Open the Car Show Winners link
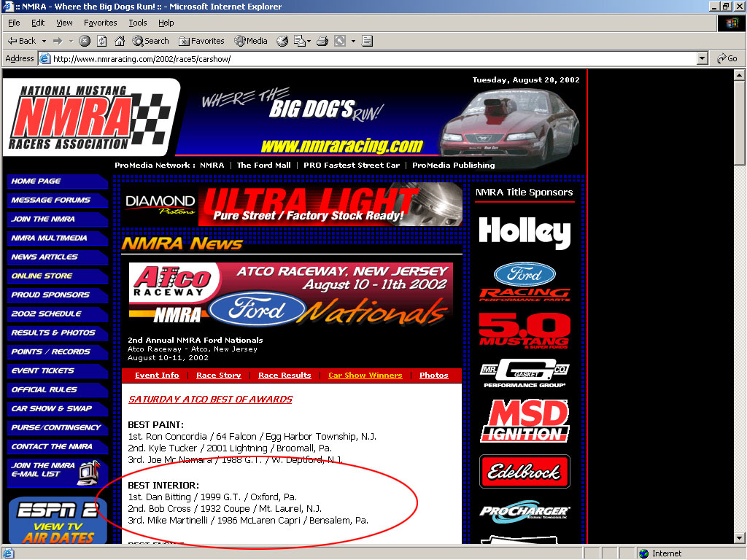 point(365,376)
